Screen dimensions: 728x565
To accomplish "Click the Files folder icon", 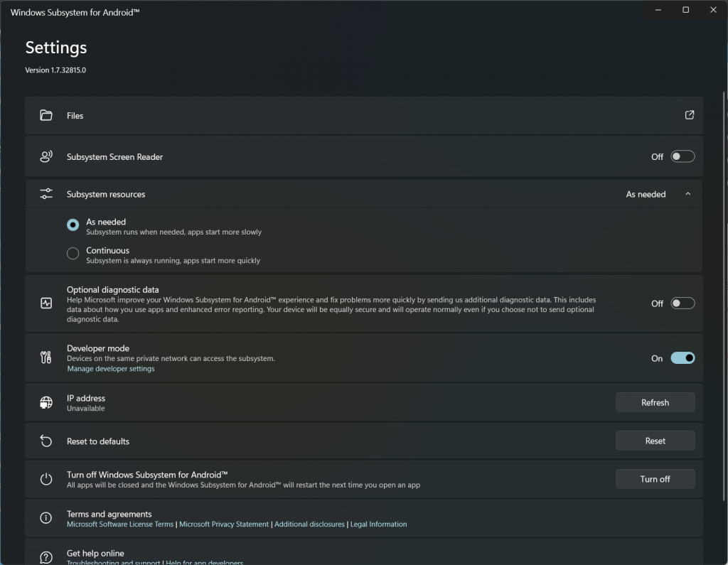I will [x=46, y=115].
